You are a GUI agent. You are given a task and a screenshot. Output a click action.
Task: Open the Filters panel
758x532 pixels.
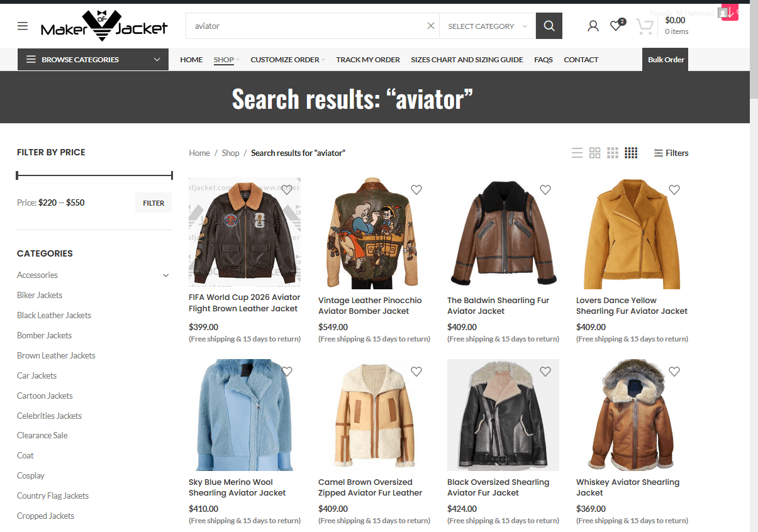tap(671, 153)
